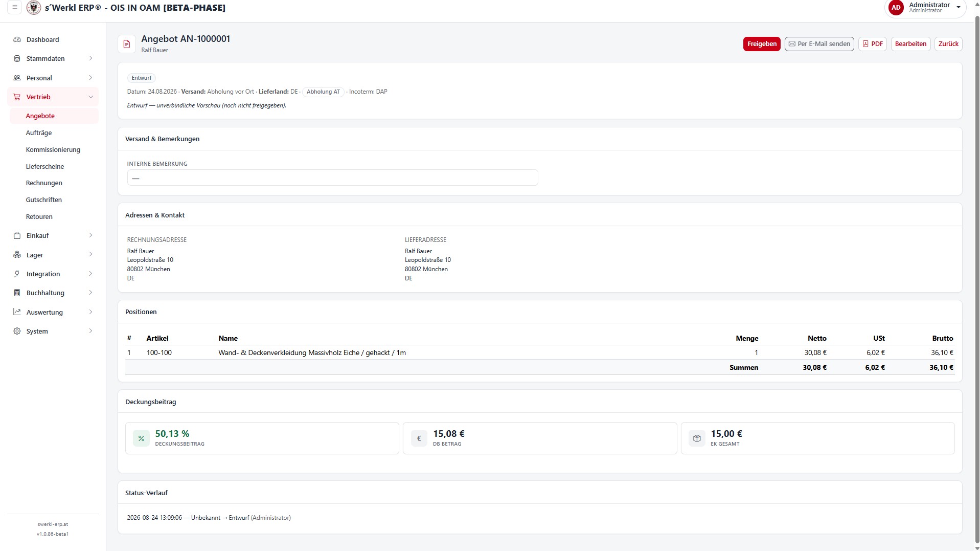The image size is (980, 551).
Task: Click the Auswertung chart icon
Action: (17, 312)
